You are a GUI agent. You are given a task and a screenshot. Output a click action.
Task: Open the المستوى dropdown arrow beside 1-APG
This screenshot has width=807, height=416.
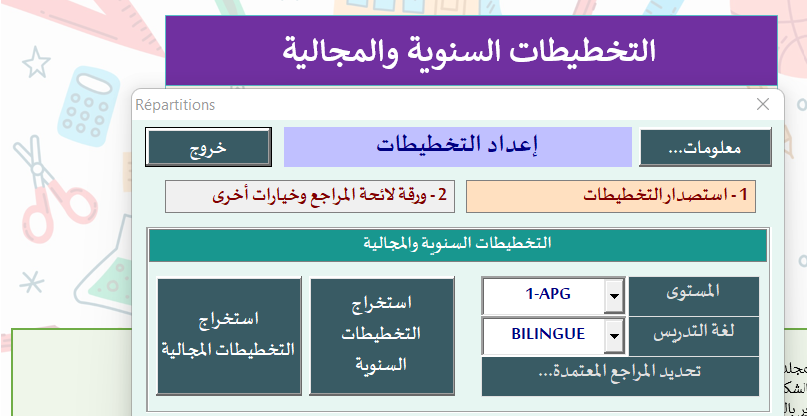point(614,296)
